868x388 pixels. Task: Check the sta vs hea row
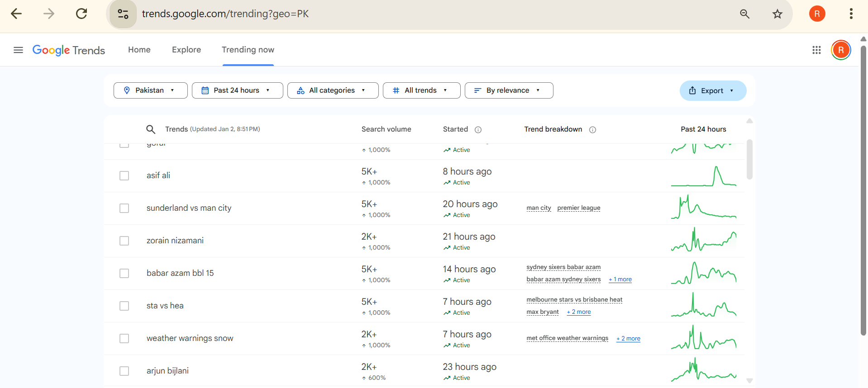point(124,306)
